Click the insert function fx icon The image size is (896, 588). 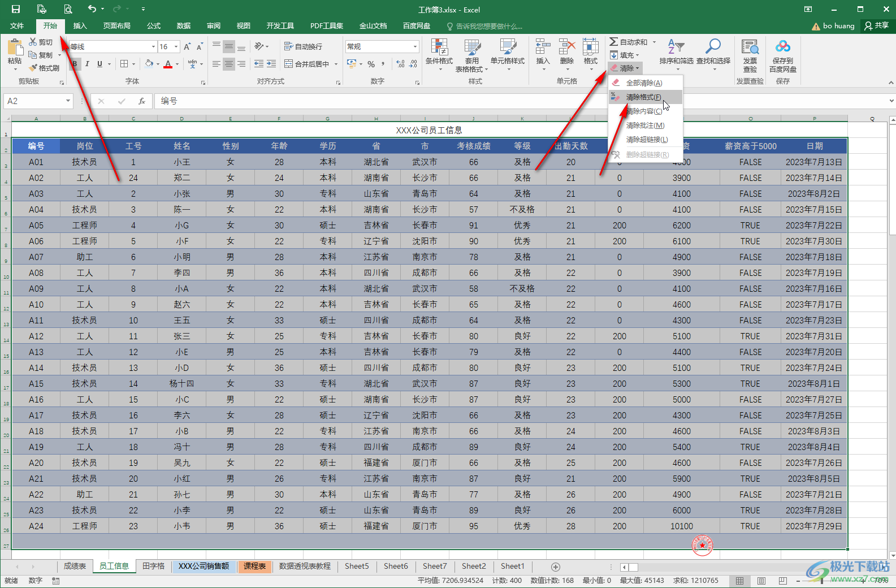click(x=142, y=101)
